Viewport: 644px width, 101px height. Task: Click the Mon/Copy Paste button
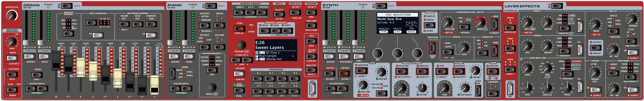point(311,70)
